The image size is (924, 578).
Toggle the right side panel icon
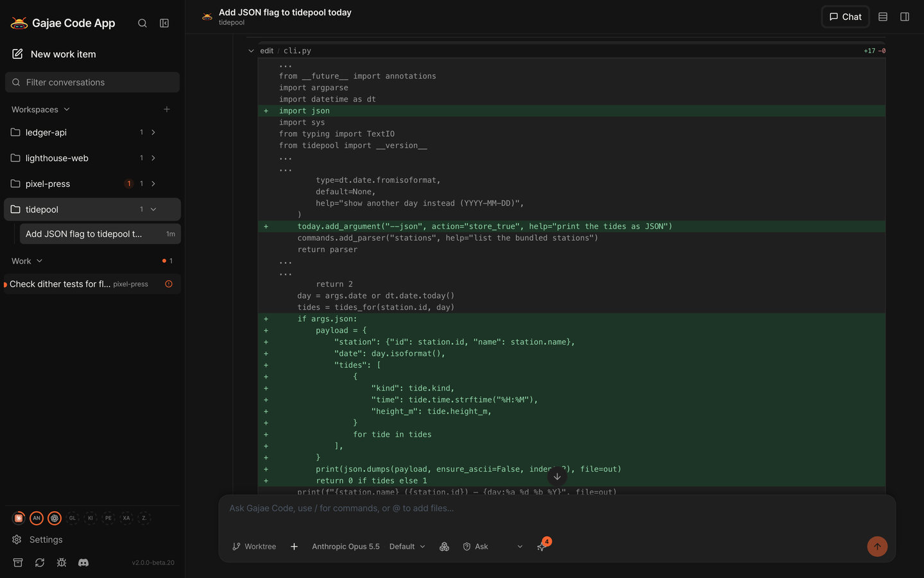click(905, 17)
